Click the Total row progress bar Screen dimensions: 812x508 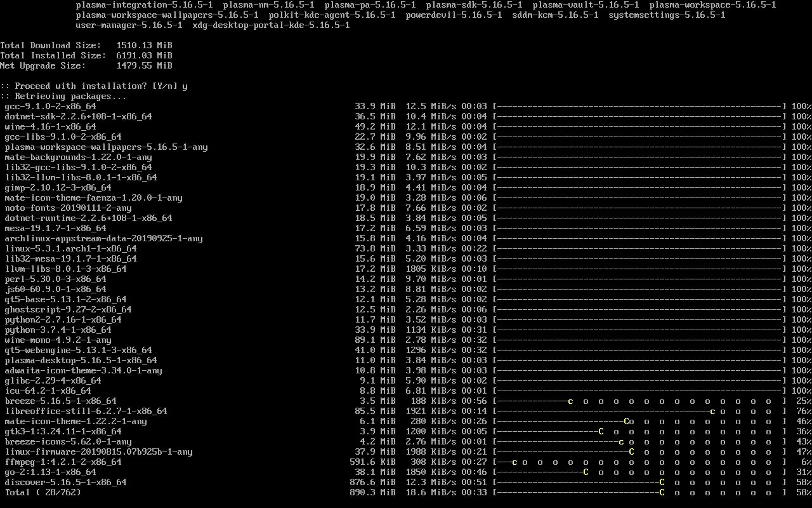[x=639, y=493]
